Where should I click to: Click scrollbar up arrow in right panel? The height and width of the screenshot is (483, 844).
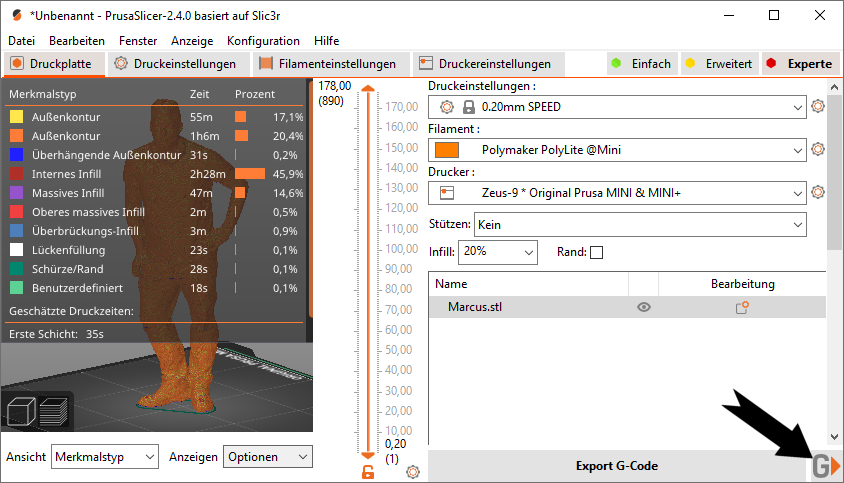(834, 87)
